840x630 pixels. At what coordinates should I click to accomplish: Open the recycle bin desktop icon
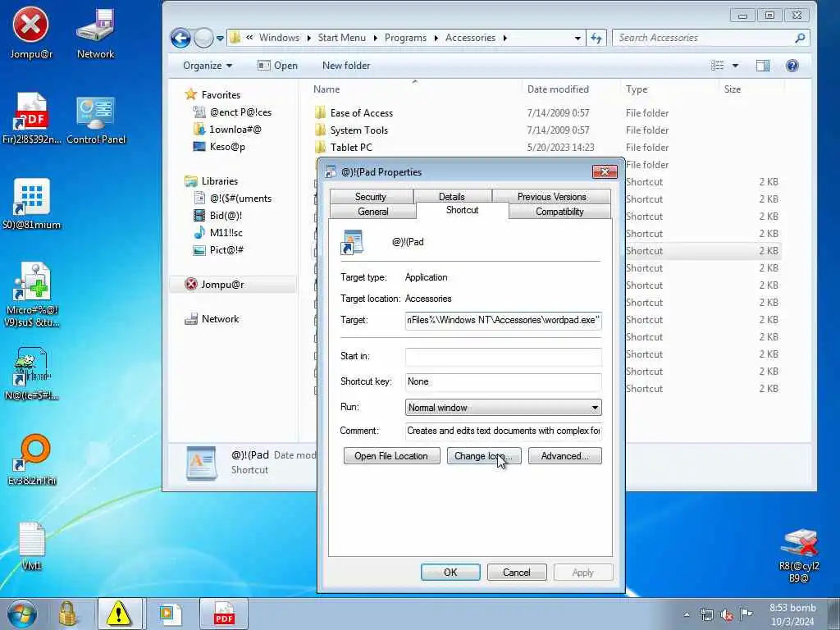(x=799, y=555)
